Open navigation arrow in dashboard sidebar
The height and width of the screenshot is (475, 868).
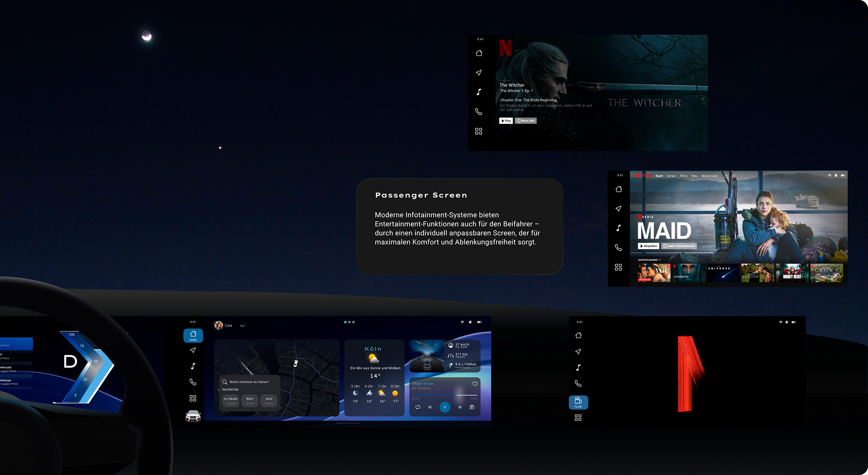[x=193, y=350]
